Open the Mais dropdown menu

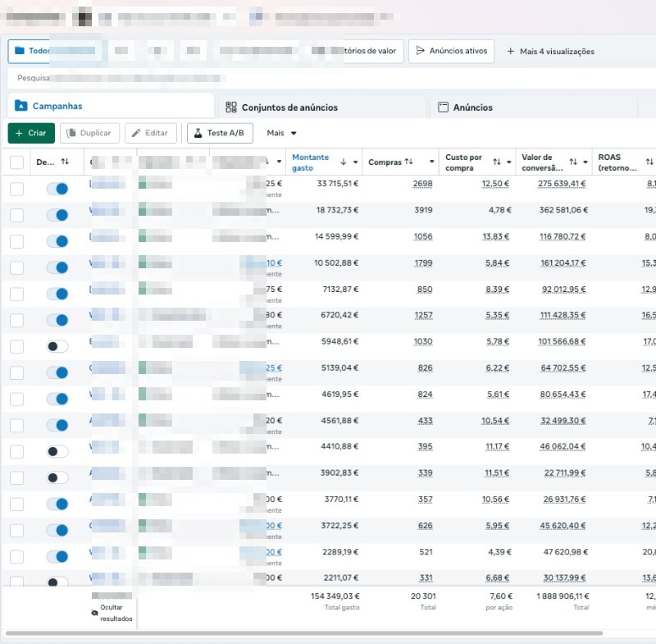[x=281, y=133]
